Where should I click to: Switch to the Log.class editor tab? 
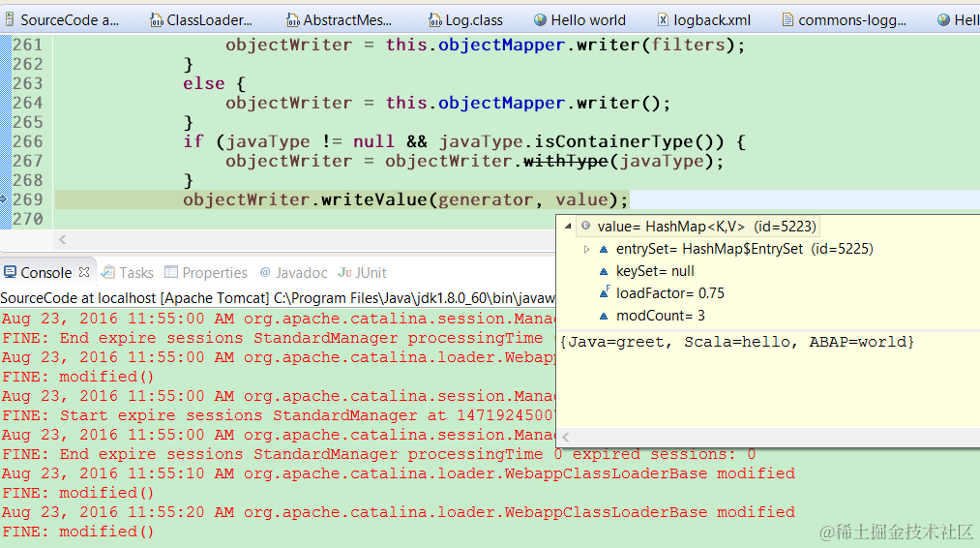tap(465, 20)
